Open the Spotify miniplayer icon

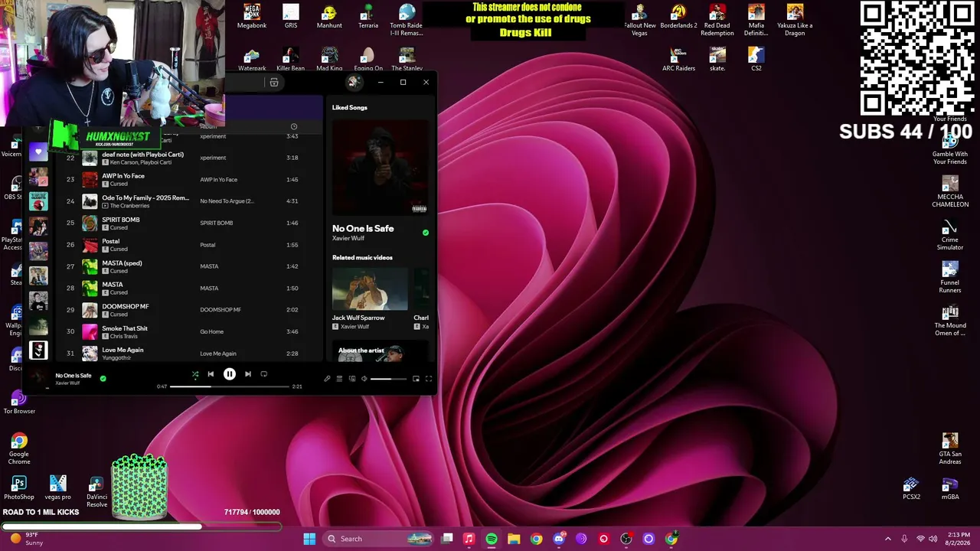tap(416, 379)
